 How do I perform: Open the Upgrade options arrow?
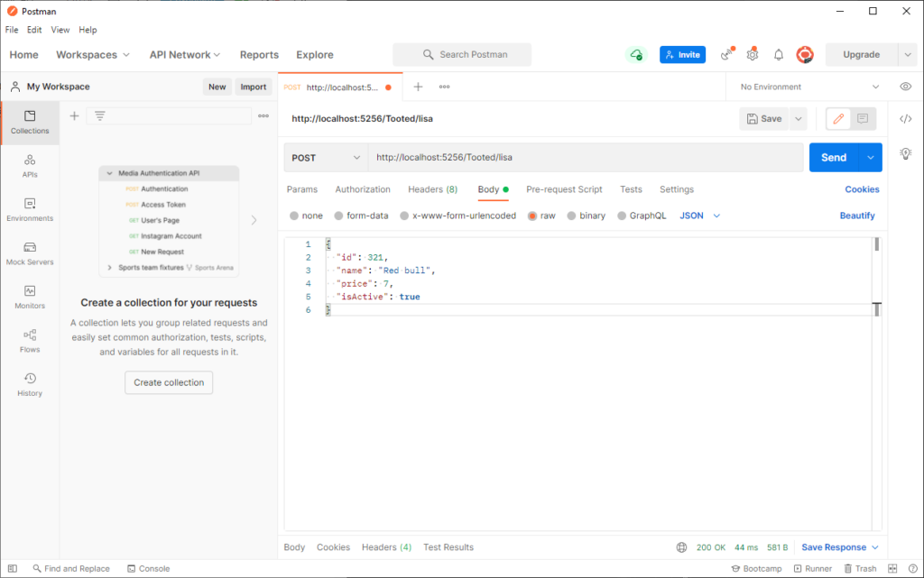pyautogui.click(x=908, y=55)
